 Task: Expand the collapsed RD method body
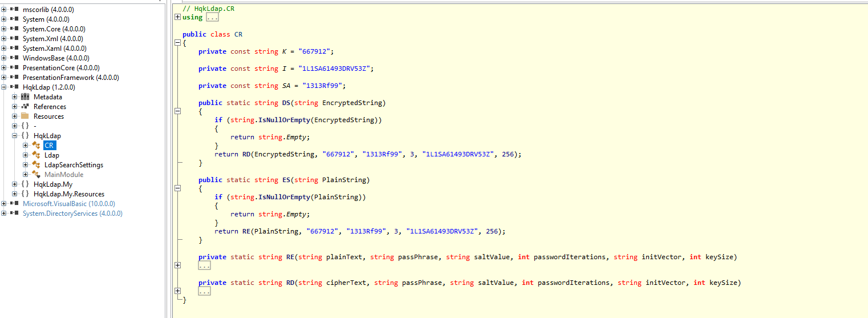click(x=177, y=291)
